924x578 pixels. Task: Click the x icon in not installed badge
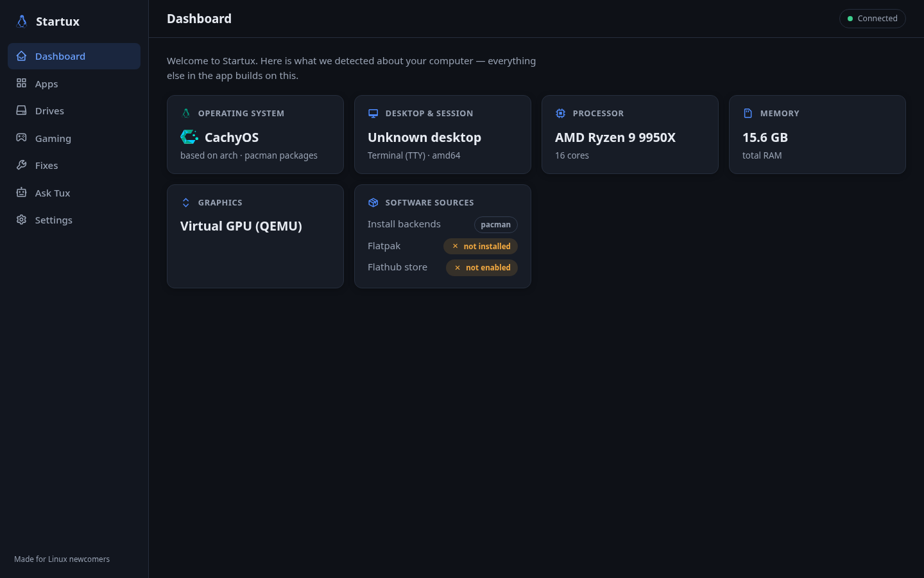[x=455, y=246]
